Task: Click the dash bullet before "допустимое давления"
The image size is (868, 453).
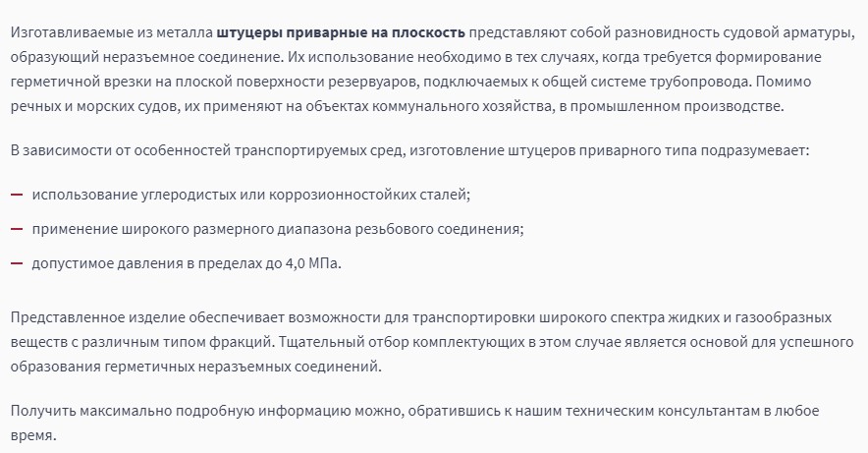Action: [x=17, y=263]
